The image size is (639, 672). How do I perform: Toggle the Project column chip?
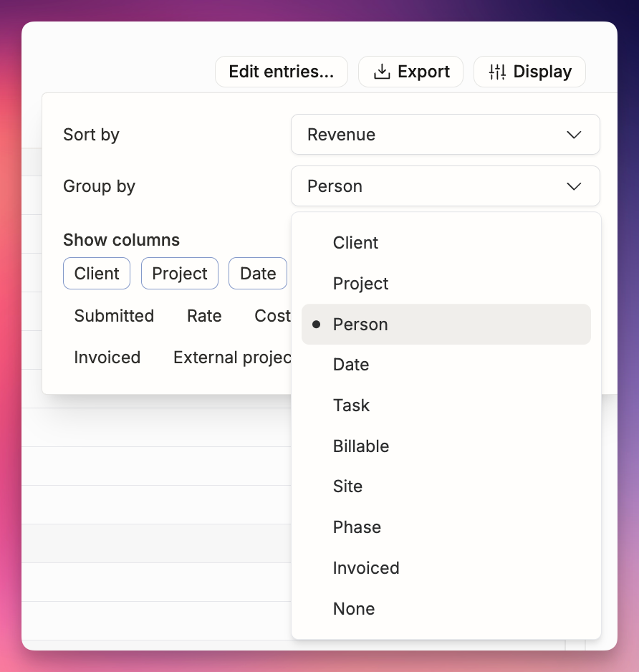(x=180, y=274)
